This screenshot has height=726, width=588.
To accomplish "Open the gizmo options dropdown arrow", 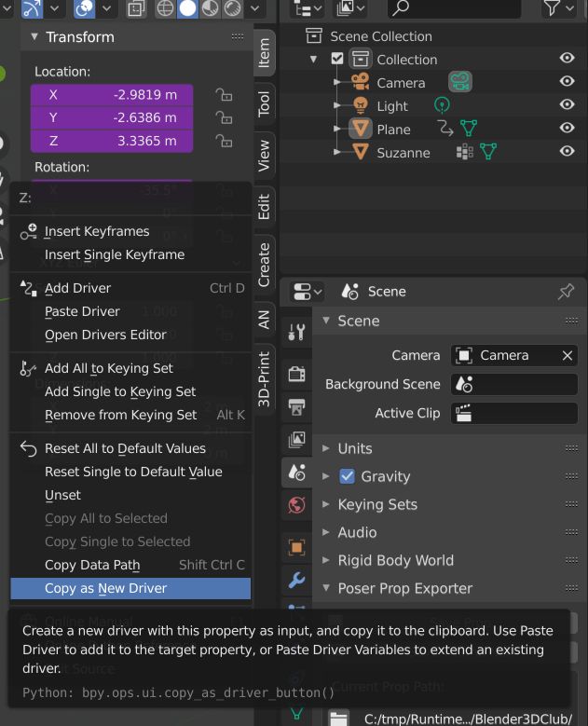I will tap(55, 7).
